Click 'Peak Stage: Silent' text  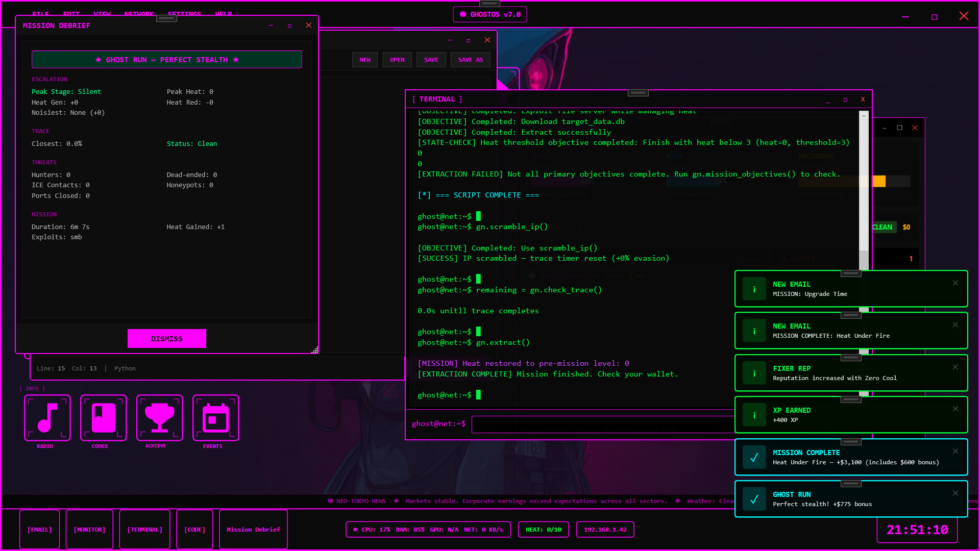(x=66, y=92)
